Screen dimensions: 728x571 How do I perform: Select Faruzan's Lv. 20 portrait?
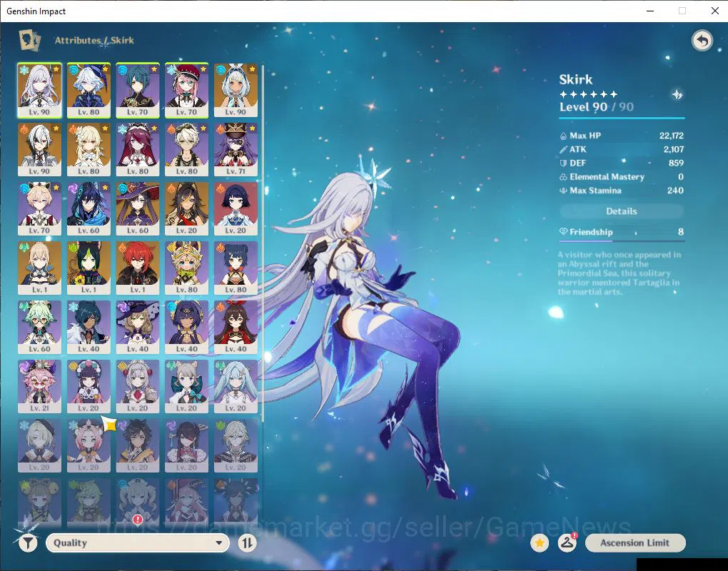(236, 387)
